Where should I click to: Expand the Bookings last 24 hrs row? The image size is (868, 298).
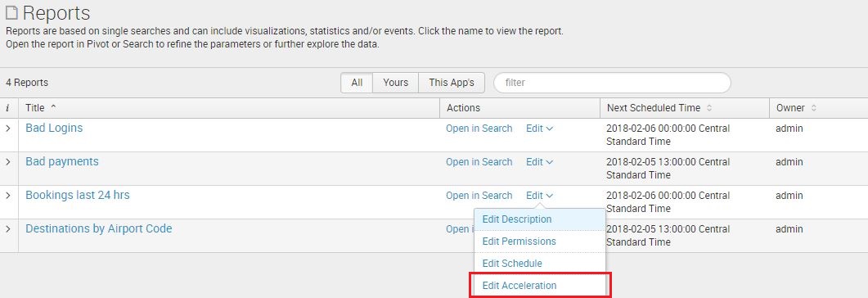click(7, 196)
